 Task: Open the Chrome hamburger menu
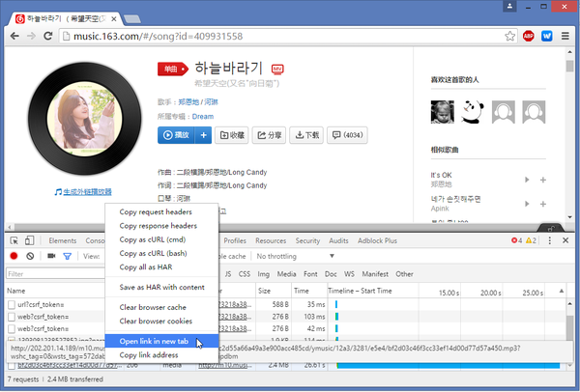click(565, 37)
